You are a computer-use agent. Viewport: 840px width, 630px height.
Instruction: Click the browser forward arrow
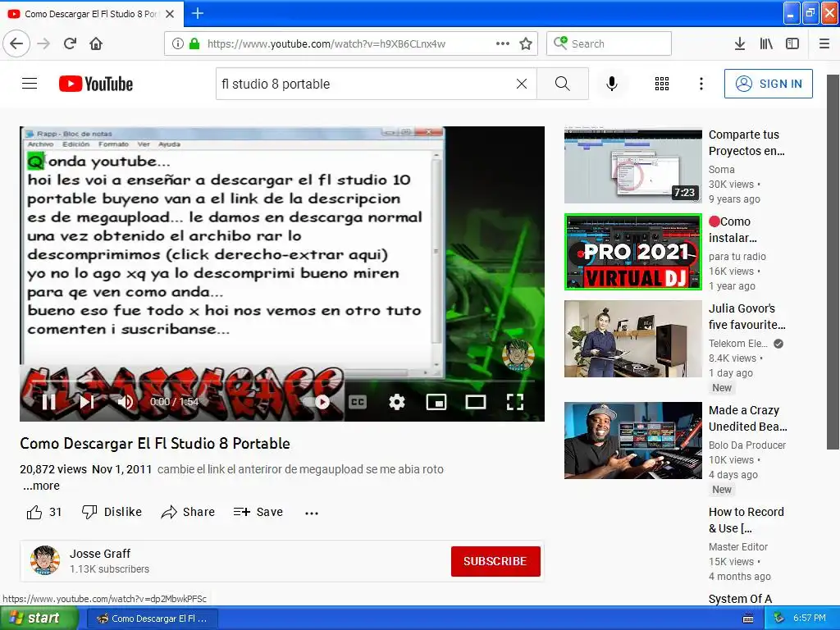click(43, 43)
